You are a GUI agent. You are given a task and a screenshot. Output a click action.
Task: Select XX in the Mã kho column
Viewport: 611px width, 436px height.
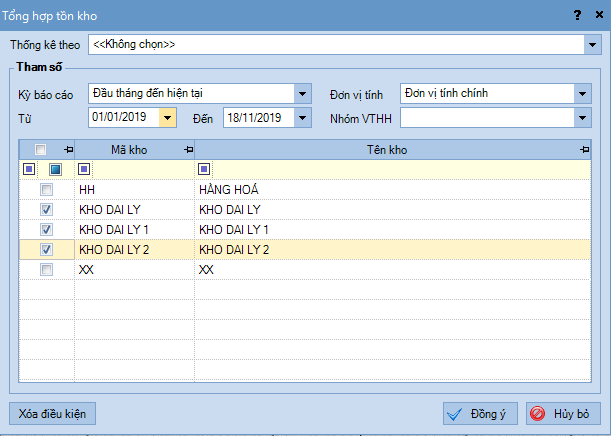(134, 270)
